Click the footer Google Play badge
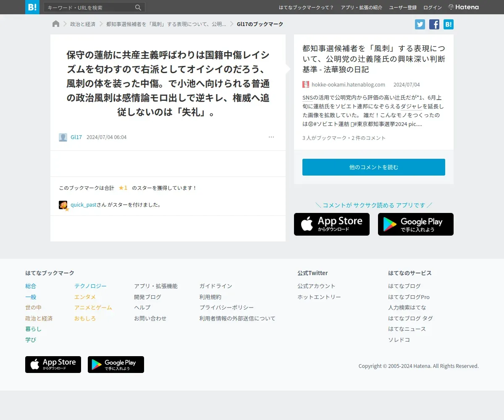 pyautogui.click(x=116, y=365)
